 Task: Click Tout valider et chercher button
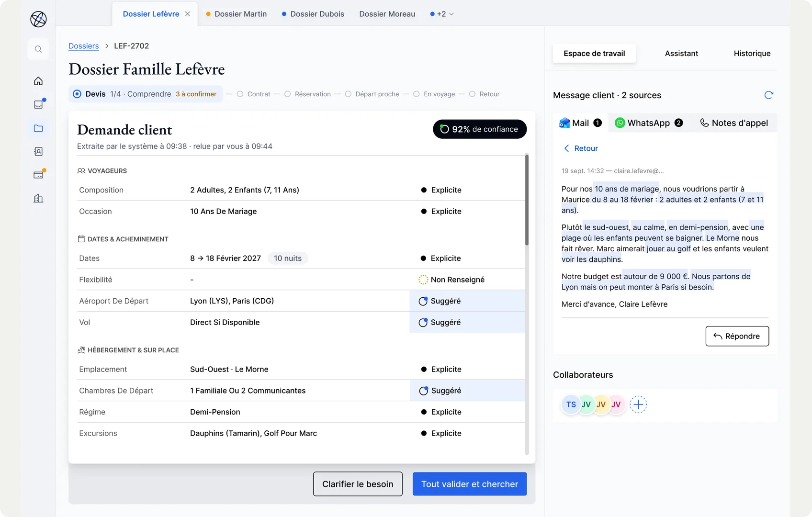pos(470,484)
